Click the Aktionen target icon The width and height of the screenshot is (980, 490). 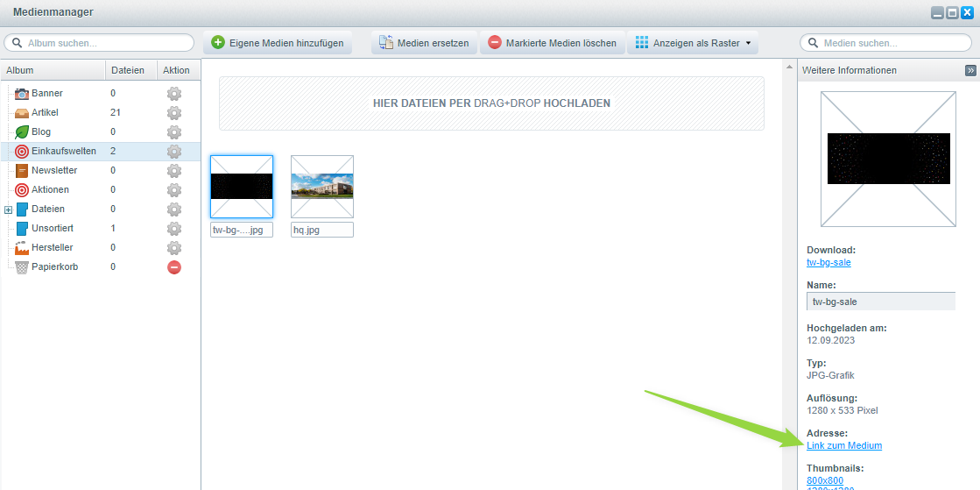(22, 189)
